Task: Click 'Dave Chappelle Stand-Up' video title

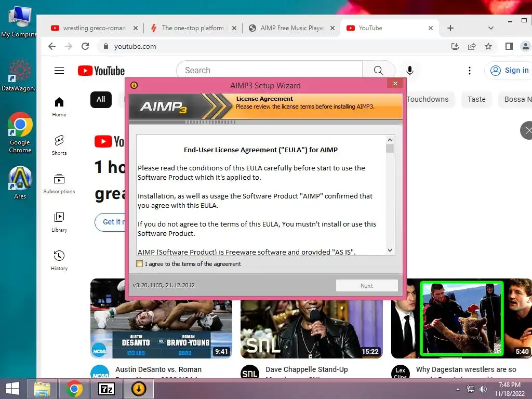Action: (x=307, y=369)
